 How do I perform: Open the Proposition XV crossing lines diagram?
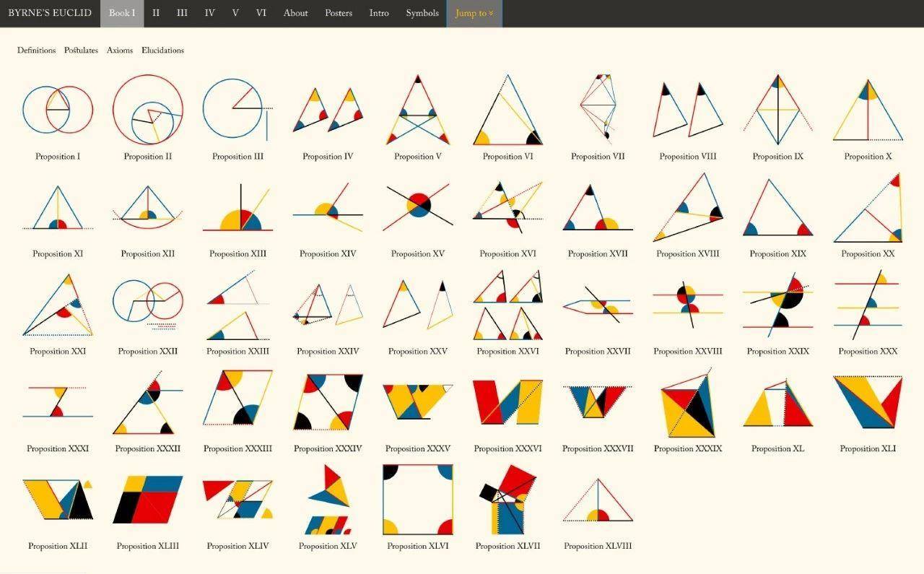(x=418, y=207)
